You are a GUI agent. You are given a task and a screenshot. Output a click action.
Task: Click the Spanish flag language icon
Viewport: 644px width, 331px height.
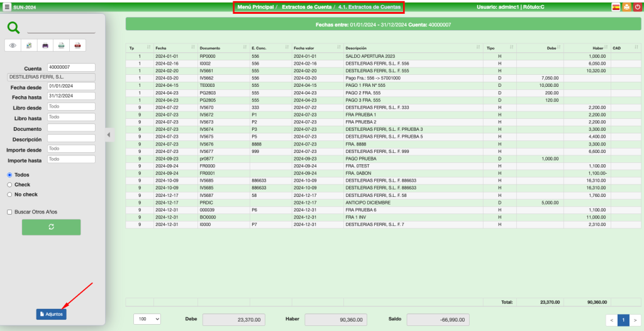pos(616,7)
